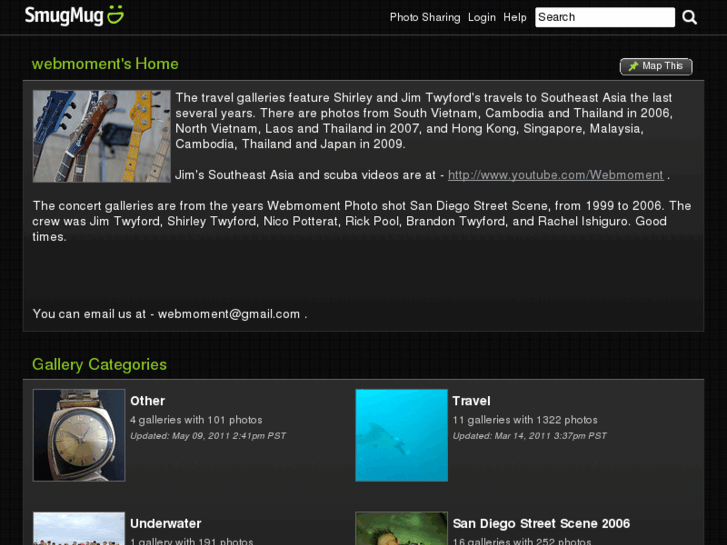
Task: Open the Other category watch thumbnail
Action: [x=79, y=435]
